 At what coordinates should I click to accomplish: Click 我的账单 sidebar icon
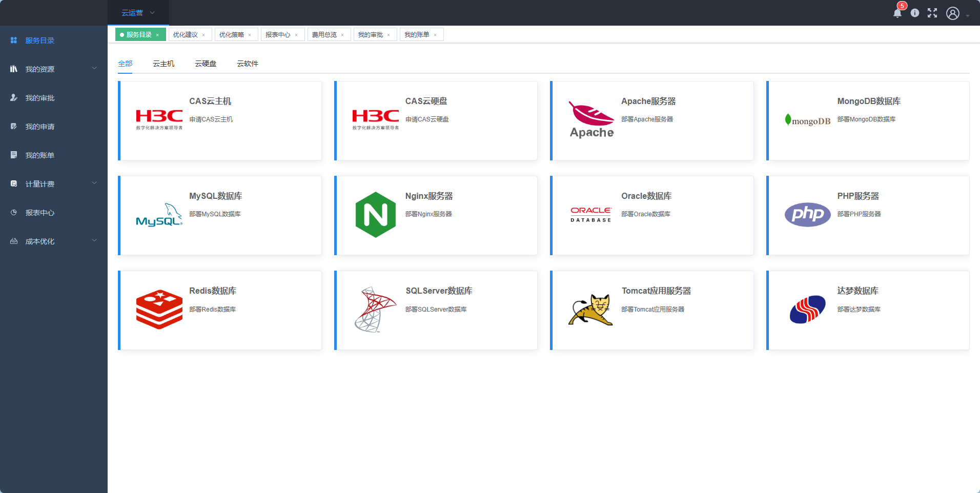(14, 155)
